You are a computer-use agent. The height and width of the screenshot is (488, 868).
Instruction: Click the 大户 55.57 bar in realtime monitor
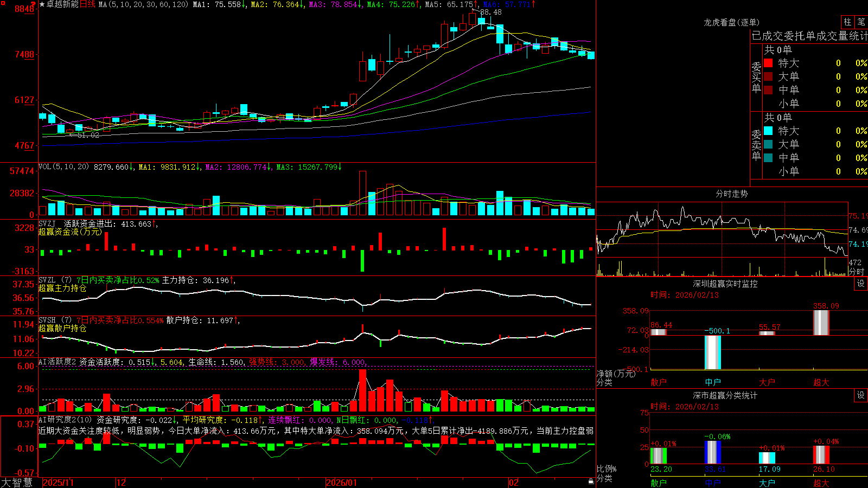(x=767, y=333)
